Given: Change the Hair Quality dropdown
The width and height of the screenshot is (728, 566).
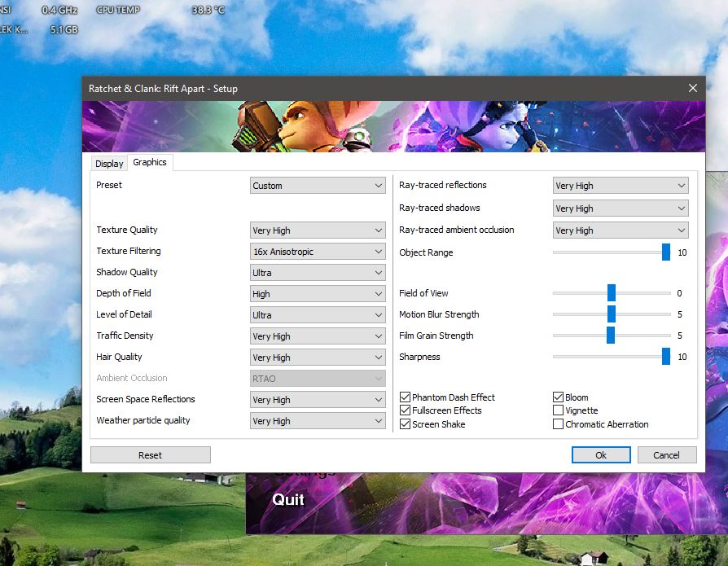Looking at the screenshot, I should pyautogui.click(x=318, y=357).
